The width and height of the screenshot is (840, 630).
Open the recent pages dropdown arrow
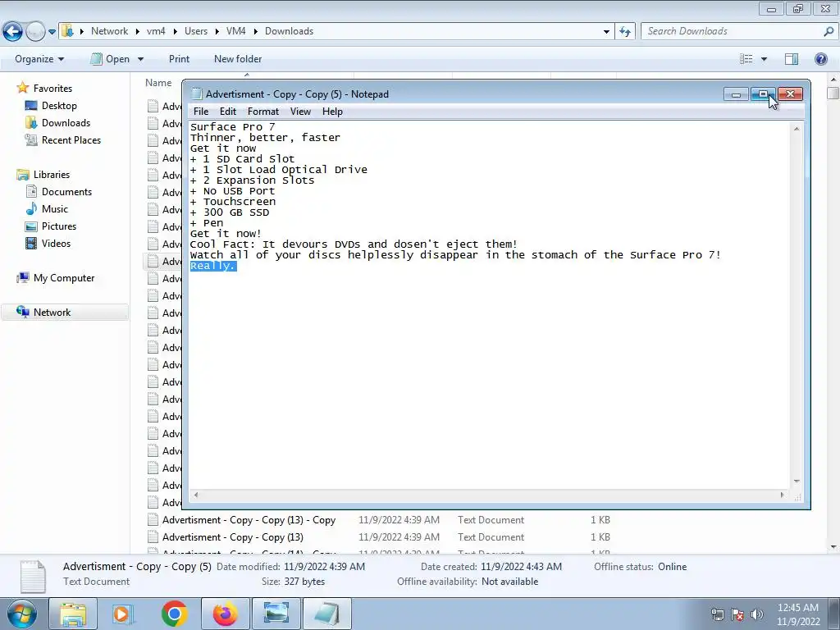[x=52, y=32]
